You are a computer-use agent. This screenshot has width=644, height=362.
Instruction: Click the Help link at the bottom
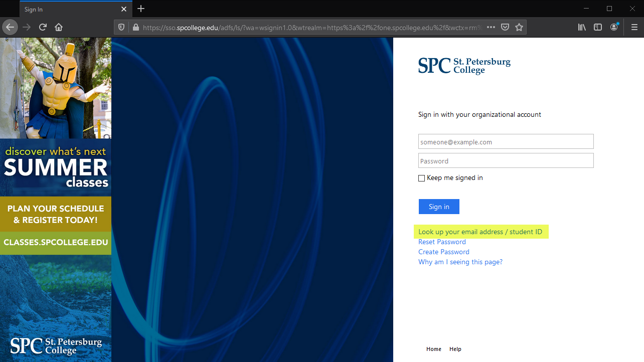(455, 349)
